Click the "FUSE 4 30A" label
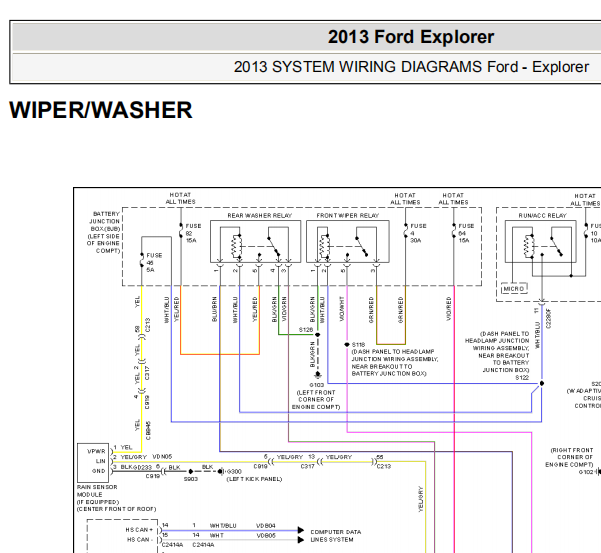Viewport: 601px width, 553px height. pyautogui.click(x=418, y=233)
